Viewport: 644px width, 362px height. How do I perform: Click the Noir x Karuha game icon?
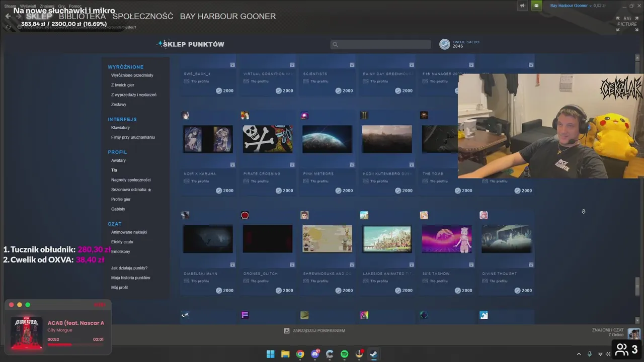pyautogui.click(x=186, y=116)
